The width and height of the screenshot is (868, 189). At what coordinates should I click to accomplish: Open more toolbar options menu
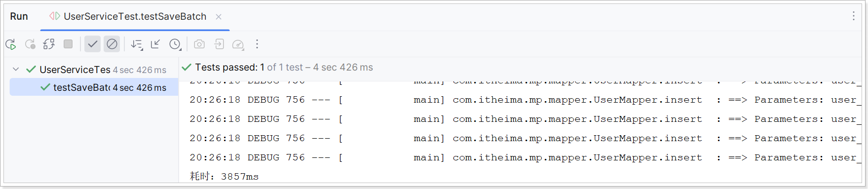click(x=257, y=44)
